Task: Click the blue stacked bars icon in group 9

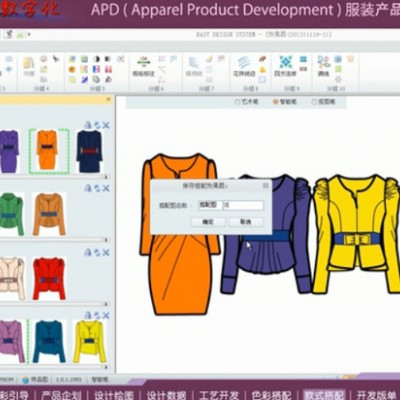Action: [x=303, y=59]
